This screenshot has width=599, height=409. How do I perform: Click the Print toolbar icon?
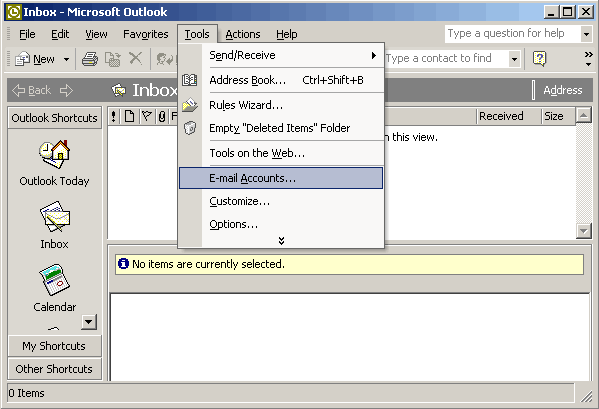pyautogui.click(x=90, y=59)
